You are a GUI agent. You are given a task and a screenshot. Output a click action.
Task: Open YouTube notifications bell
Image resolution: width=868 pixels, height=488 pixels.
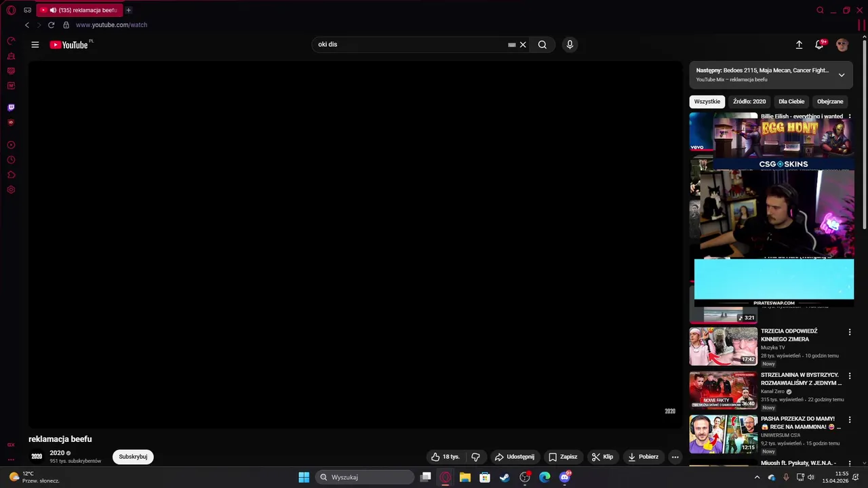click(x=819, y=45)
